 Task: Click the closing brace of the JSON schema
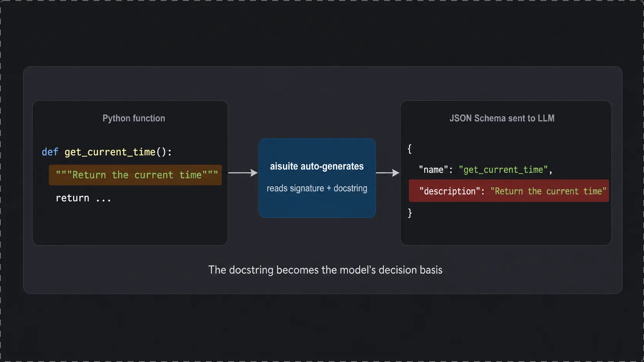pyautogui.click(x=410, y=213)
